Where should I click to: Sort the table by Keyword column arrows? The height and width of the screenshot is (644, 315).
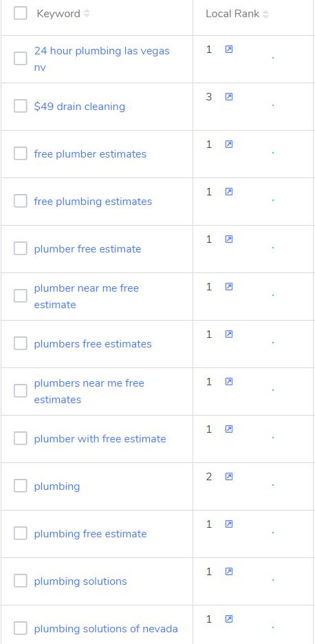tap(86, 14)
